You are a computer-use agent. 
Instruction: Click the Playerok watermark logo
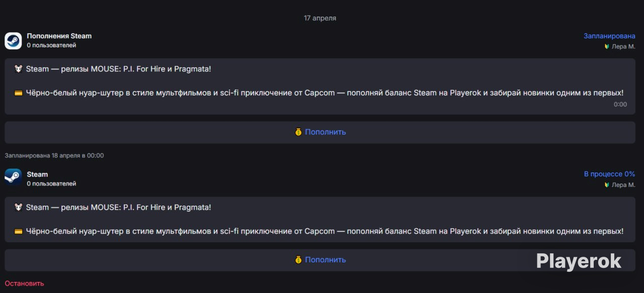click(x=579, y=261)
